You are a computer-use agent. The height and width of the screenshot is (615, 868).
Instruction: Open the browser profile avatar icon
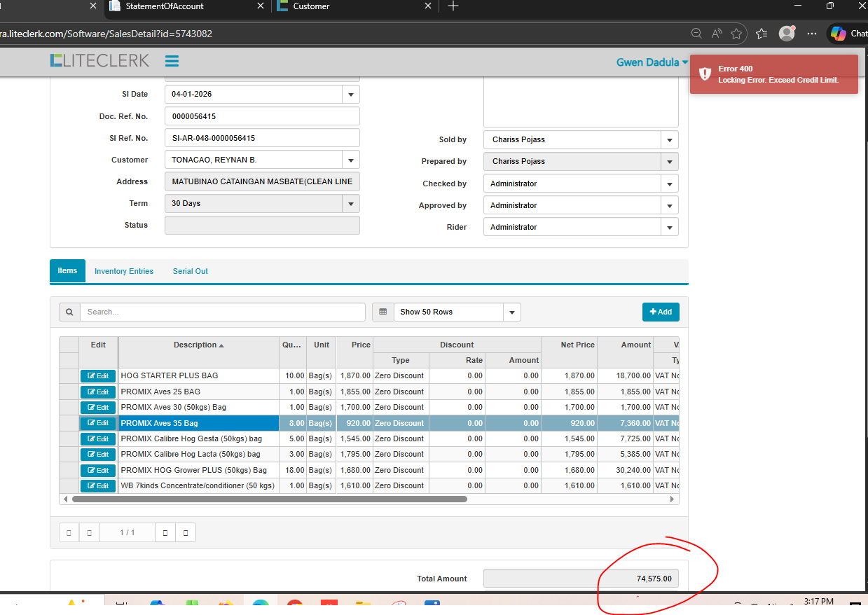tap(787, 34)
